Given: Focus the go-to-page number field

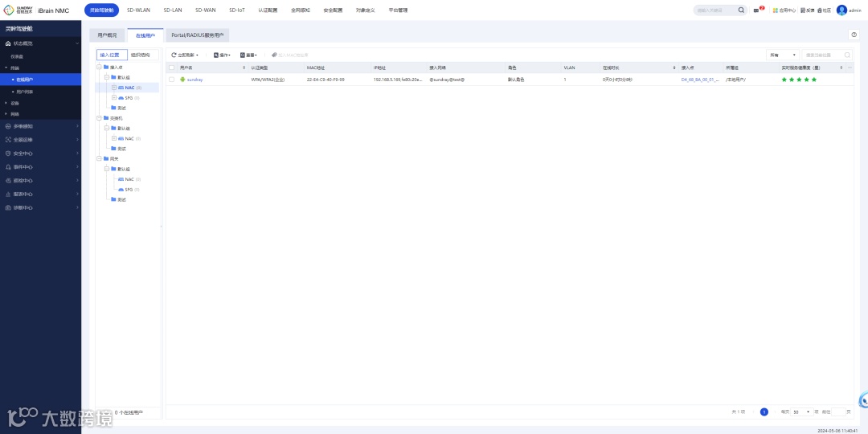Looking at the screenshot, I should pos(838,411).
